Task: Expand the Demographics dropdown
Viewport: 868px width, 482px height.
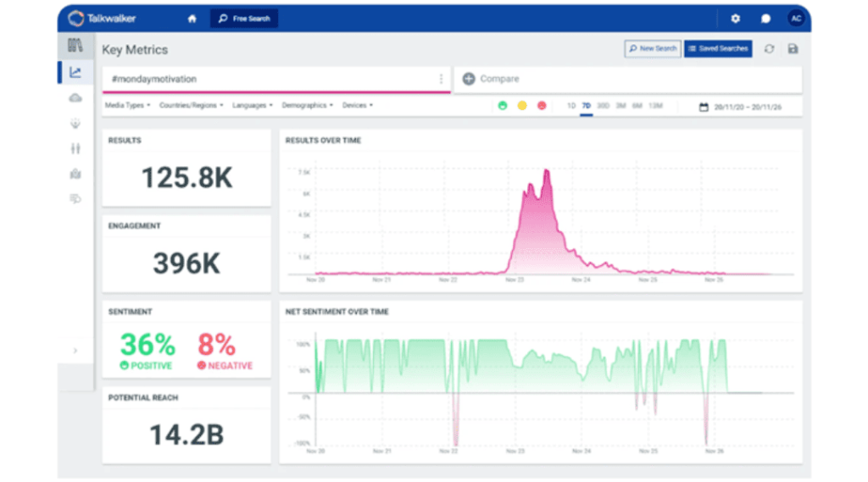Action: [x=307, y=106]
